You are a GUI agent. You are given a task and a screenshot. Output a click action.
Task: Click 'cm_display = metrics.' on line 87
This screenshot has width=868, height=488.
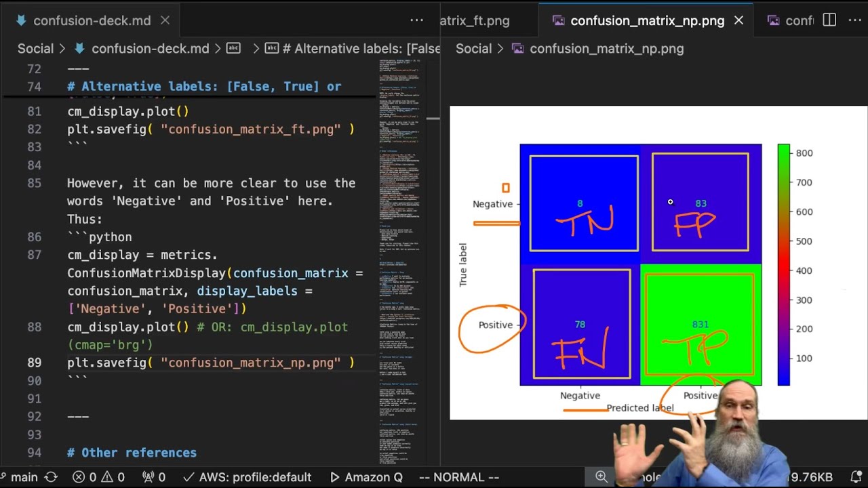[142, 256]
